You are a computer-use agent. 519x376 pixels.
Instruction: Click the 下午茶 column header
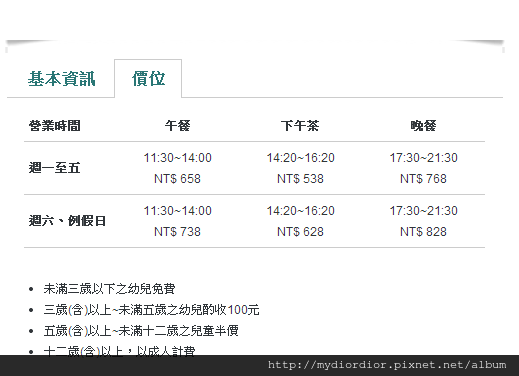click(300, 126)
